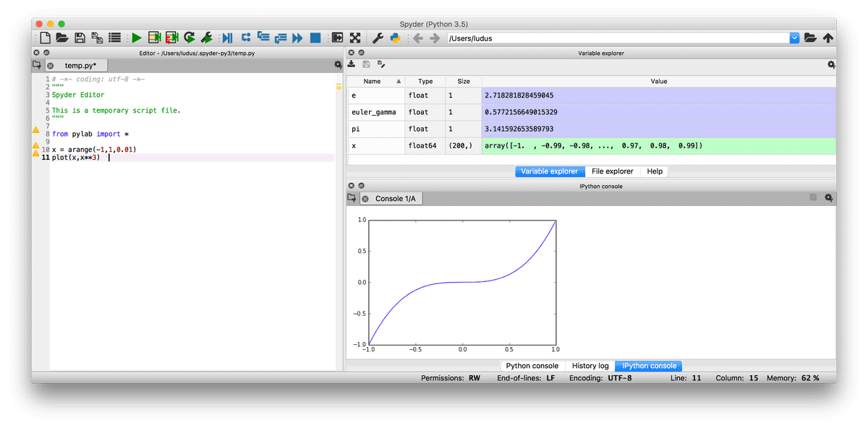
Task: Switch to the Python console
Action: coord(532,366)
